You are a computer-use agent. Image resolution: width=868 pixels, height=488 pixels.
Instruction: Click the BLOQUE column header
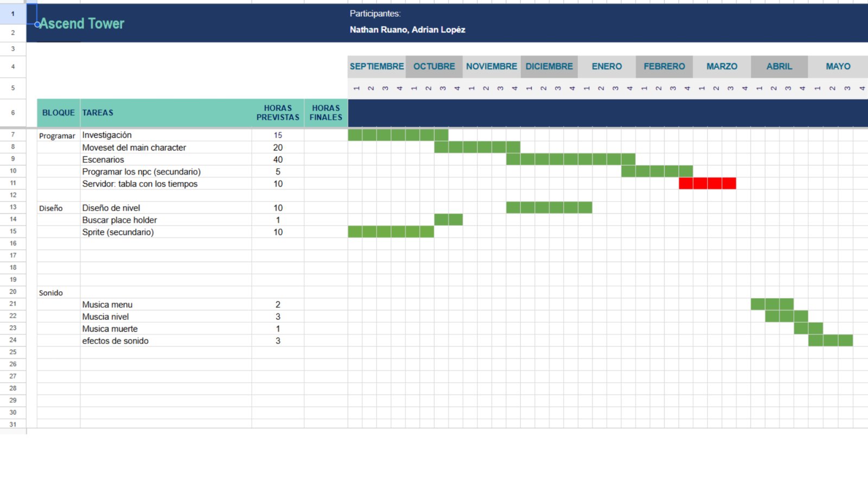pos(59,113)
